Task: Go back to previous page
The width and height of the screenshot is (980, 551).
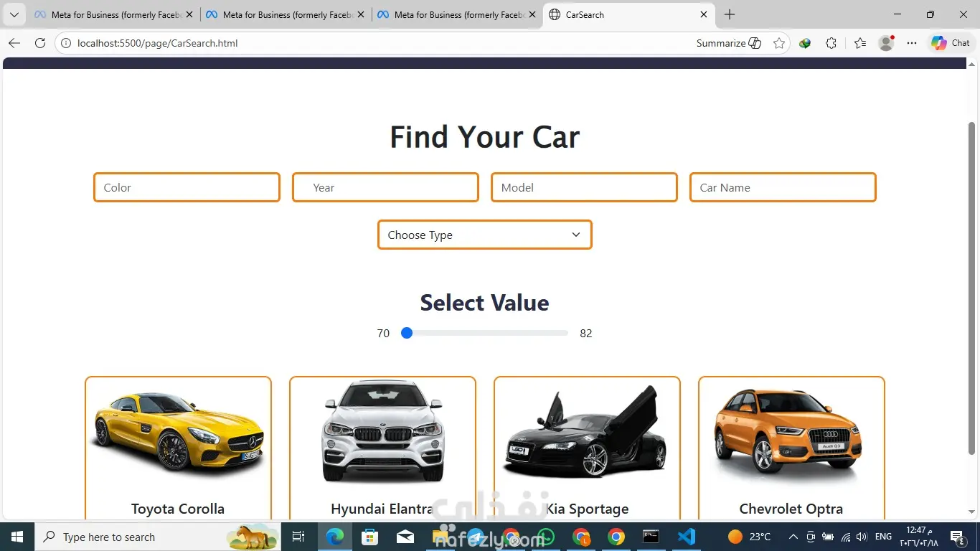Action: tap(14, 43)
